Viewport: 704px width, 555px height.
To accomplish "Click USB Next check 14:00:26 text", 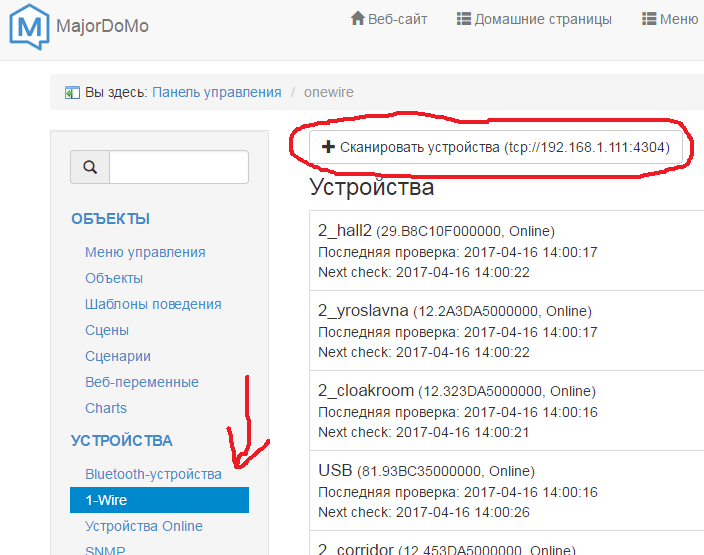I will point(424,512).
